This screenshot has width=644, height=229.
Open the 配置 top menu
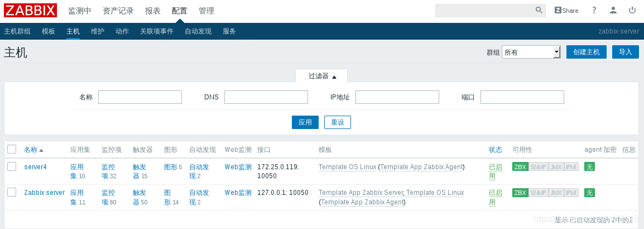[180, 11]
